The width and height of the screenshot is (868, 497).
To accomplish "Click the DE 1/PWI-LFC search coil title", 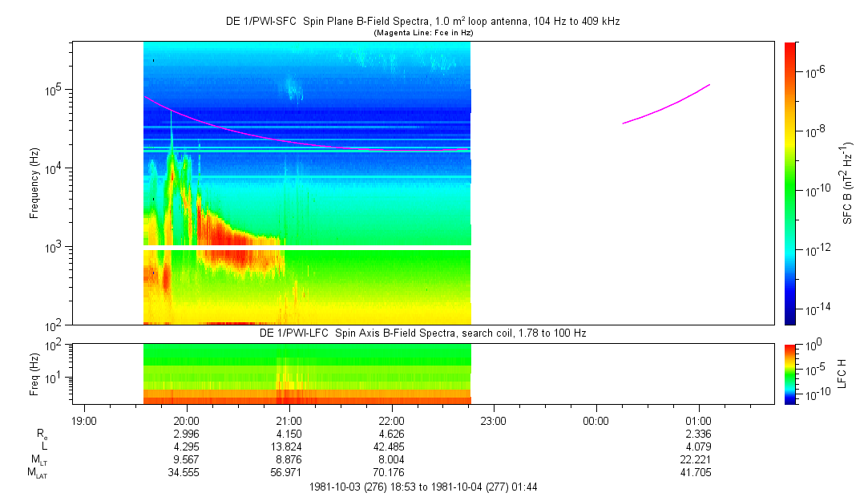I will [422, 333].
